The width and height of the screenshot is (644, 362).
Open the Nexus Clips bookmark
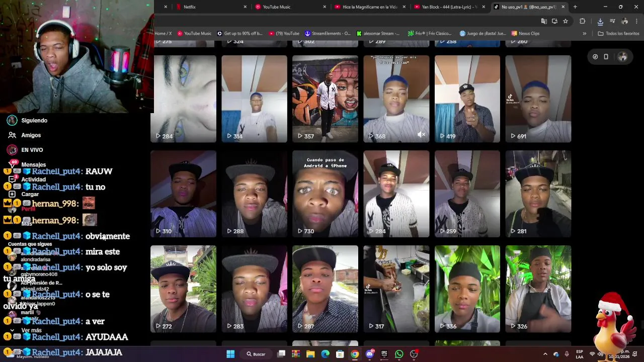[x=525, y=34]
